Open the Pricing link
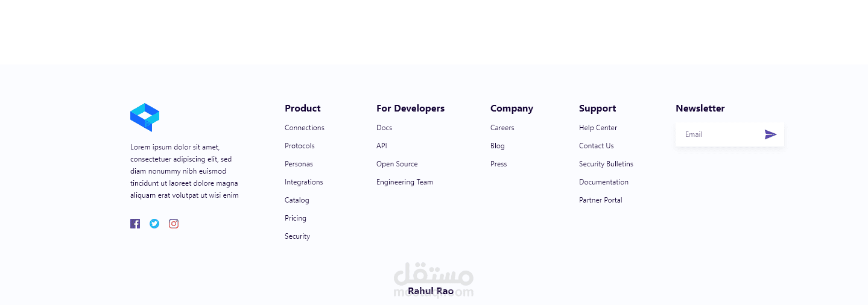Screen dimensions: 868x305 tap(296, 218)
